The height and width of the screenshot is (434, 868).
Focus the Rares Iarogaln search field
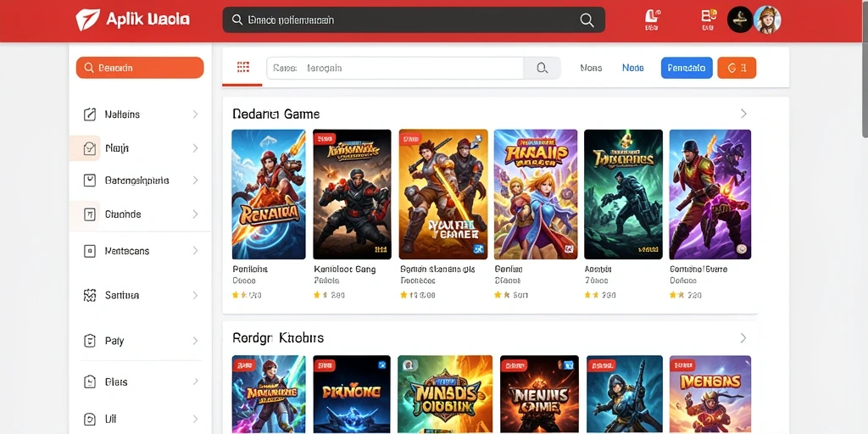pos(395,68)
